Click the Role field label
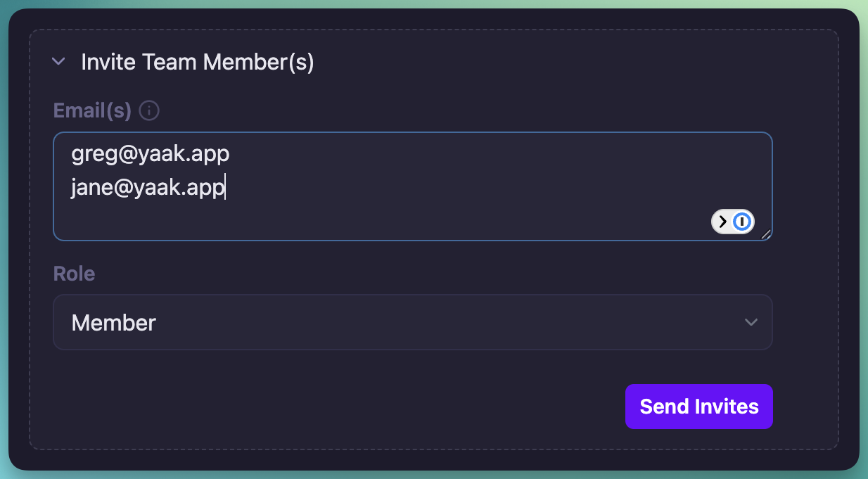The width and height of the screenshot is (868, 479). click(74, 274)
